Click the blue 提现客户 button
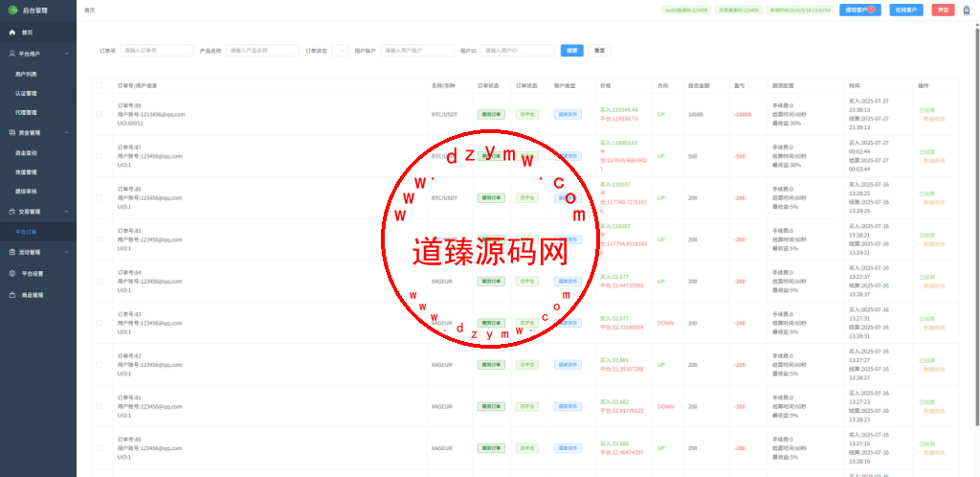 tap(860, 10)
